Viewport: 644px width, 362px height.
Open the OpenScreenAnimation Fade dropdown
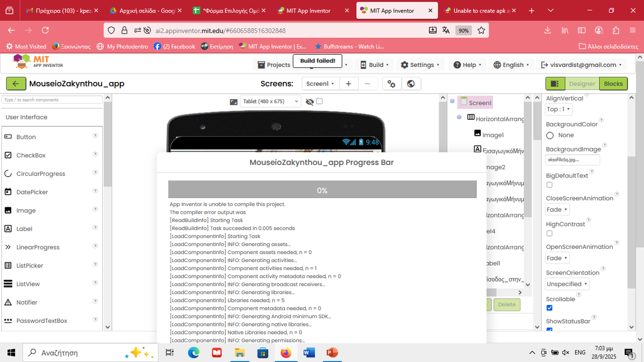(557, 258)
